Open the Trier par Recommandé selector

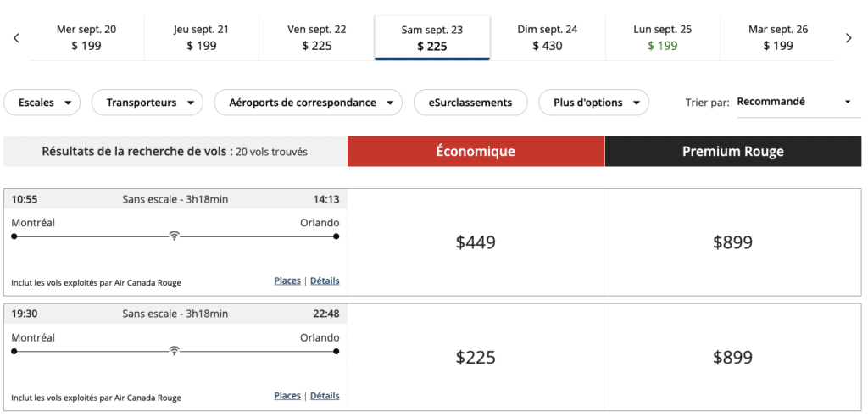pyautogui.click(x=793, y=102)
